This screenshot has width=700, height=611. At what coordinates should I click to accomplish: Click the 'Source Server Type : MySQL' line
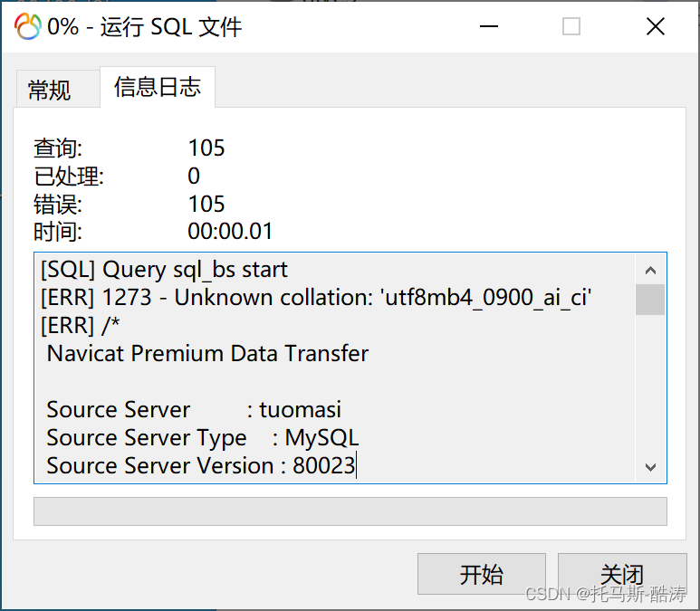coord(202,437)
